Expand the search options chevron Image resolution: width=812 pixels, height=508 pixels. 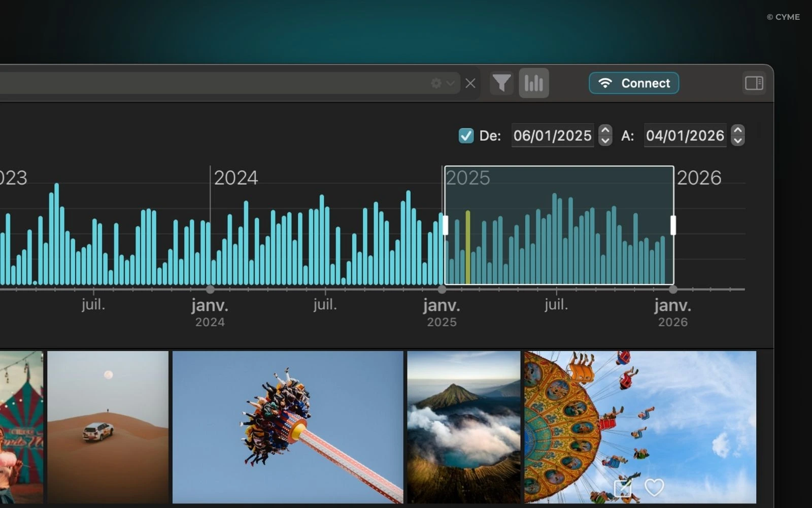(450, 83)
